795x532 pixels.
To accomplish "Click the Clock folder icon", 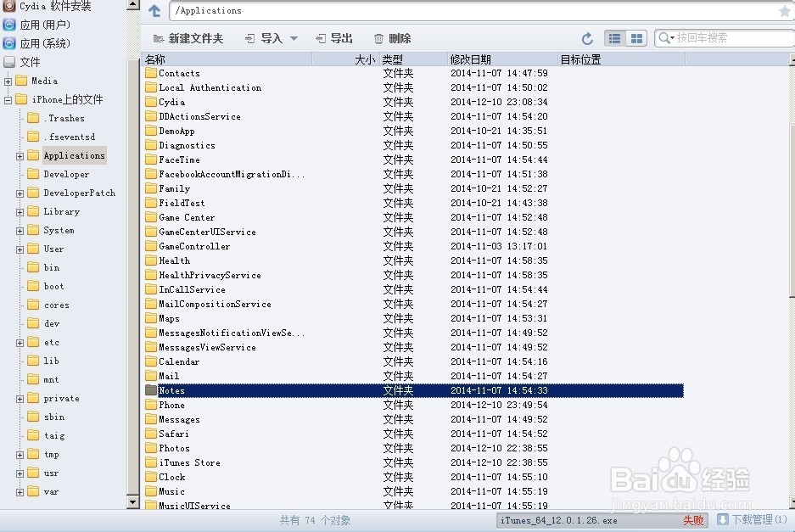I will [150, 477].
